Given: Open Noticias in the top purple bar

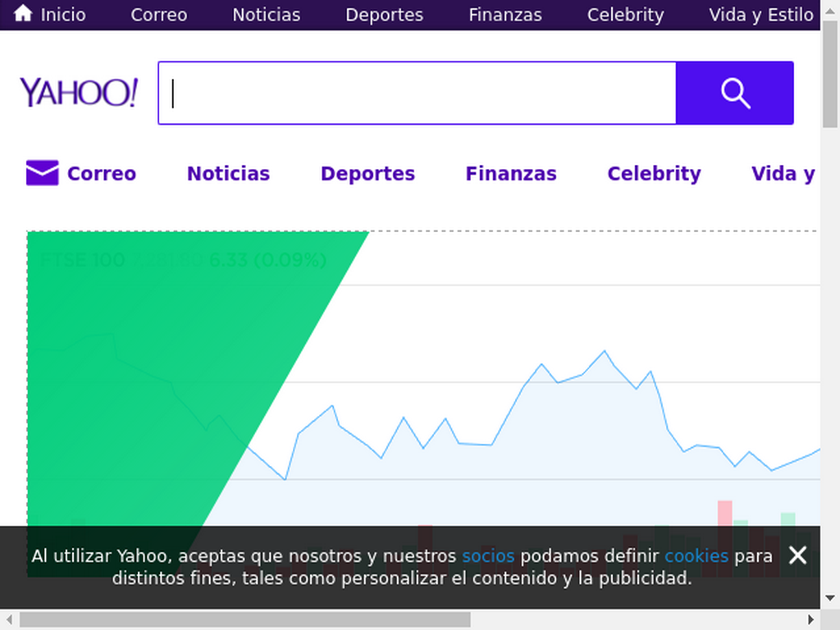Looking at the screenshot, I should (267, 15).
